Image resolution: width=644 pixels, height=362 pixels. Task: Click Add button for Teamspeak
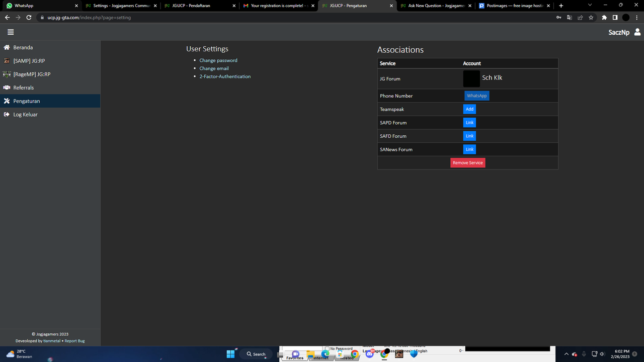coord(469,109)
